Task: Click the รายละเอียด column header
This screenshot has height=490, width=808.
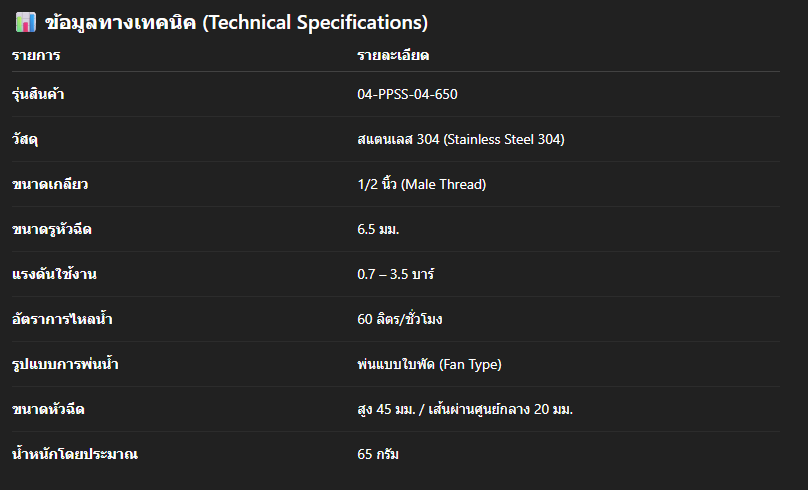Action: click(393, 56)
